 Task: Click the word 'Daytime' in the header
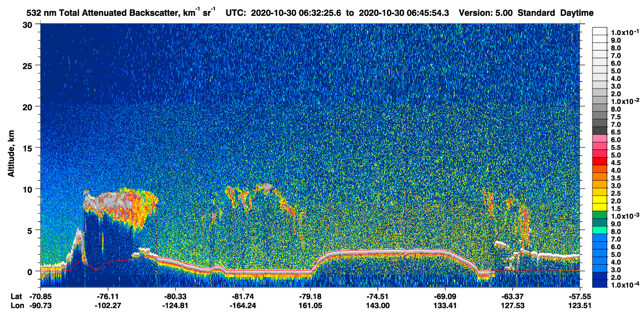(x=577, y=13)
